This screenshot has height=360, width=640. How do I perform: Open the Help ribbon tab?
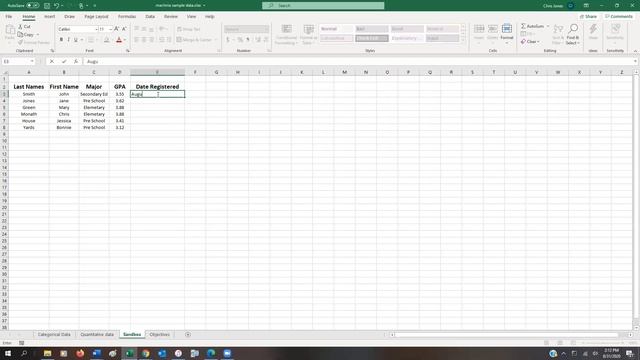pyautogui.click(x=210, y=16)
